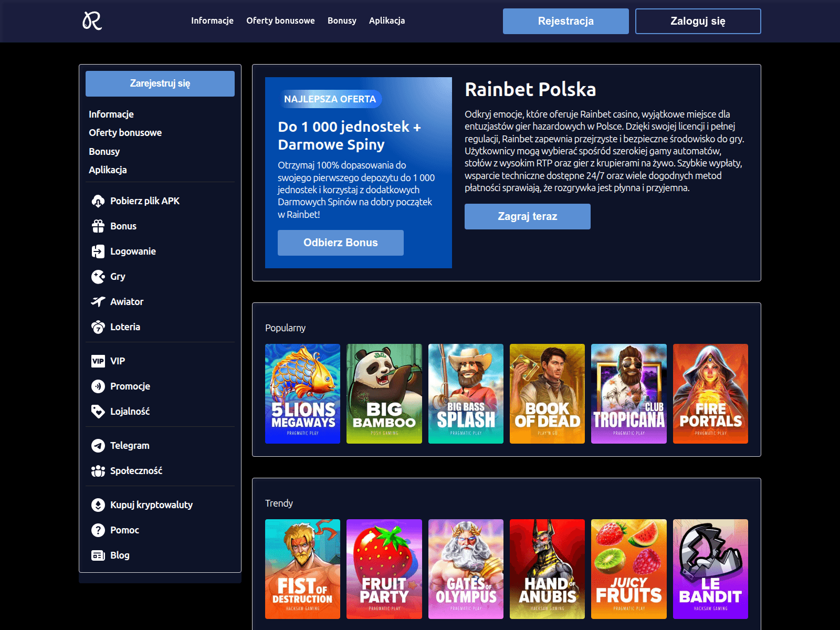Open the Book of Dead game
The image size is (840, 630).
[547, 394]
